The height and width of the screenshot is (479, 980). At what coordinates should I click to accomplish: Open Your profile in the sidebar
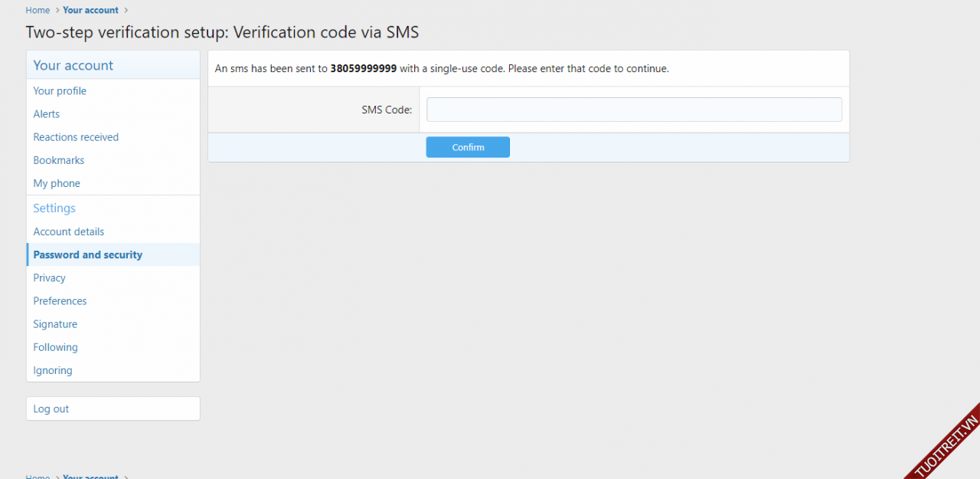(x=60, y=91)
